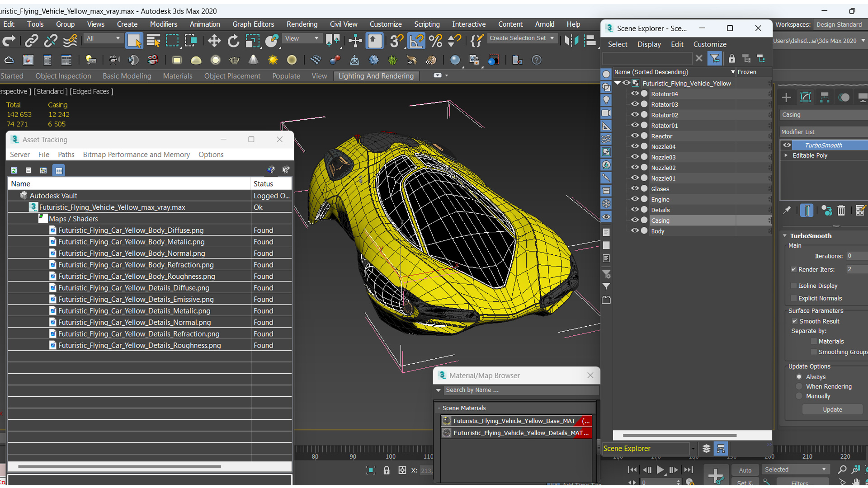
Task: Select the When Rendering radio option
Action: 799,386
